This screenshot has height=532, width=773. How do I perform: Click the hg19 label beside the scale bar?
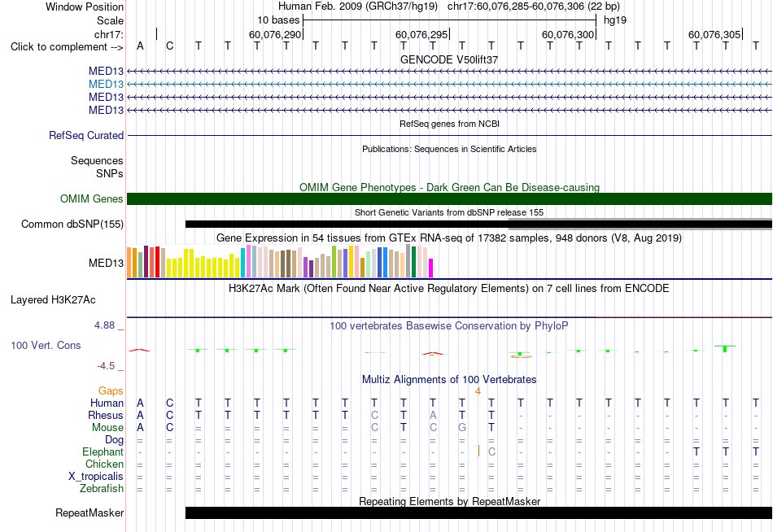coord(615,20)
